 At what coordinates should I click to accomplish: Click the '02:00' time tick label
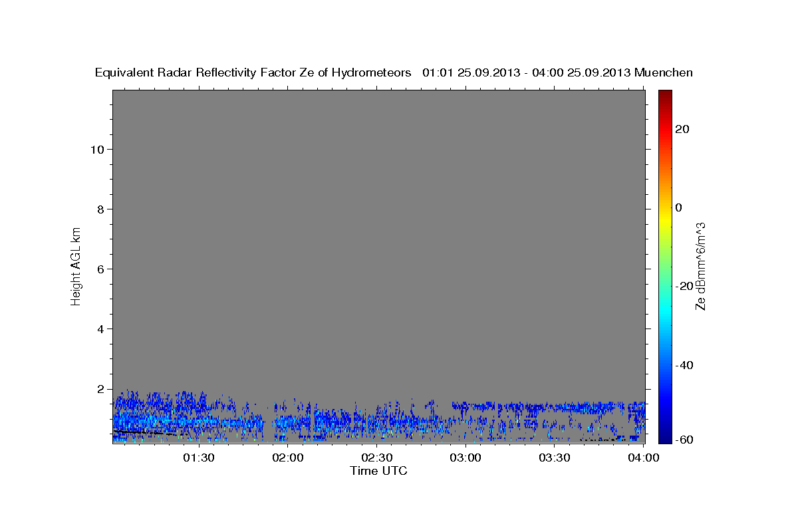[288, 458]
